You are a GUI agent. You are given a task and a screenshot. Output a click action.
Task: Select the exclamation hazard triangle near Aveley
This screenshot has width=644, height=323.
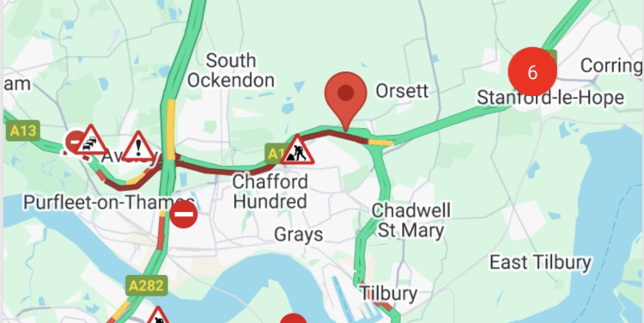[138, 147]
